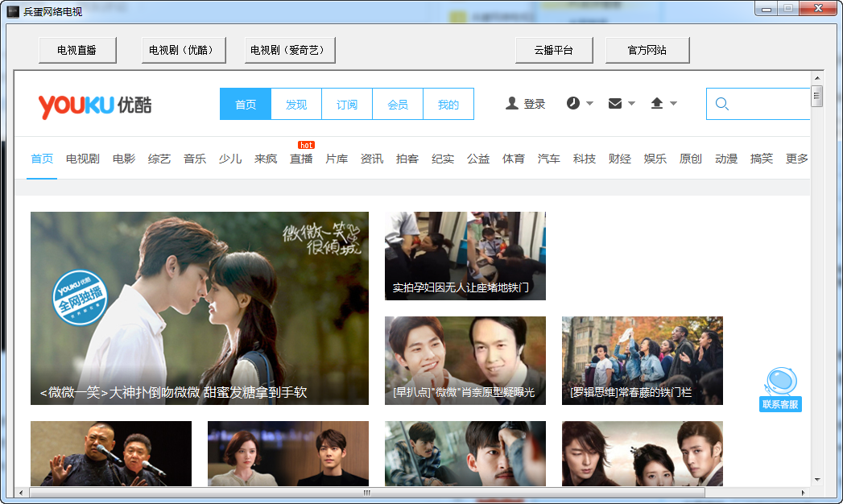Click the 电视直播 button
843x504 pixels.
tap(77, 50)
